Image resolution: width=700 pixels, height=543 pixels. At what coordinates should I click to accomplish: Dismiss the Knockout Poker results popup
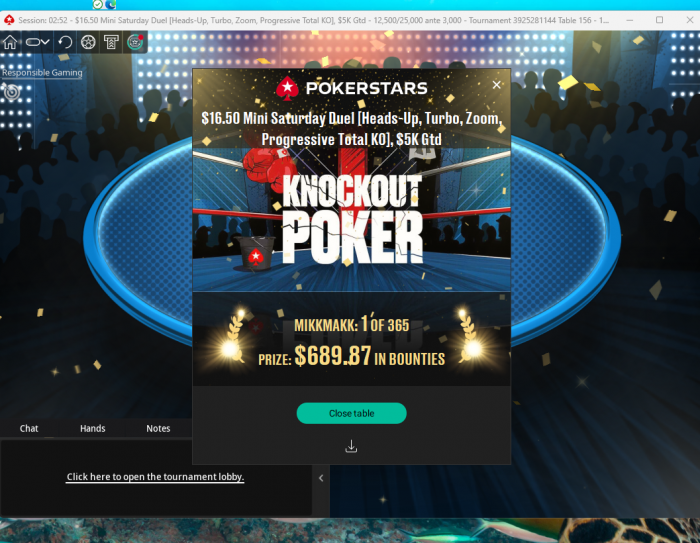[x=496, y=85]
